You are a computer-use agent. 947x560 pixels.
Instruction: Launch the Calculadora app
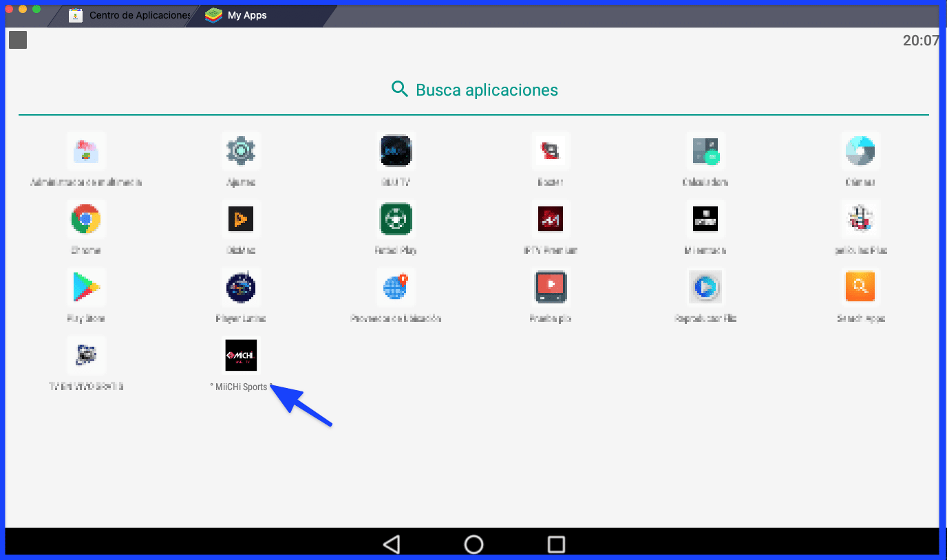pyautogui.click(x=705, y=151)
